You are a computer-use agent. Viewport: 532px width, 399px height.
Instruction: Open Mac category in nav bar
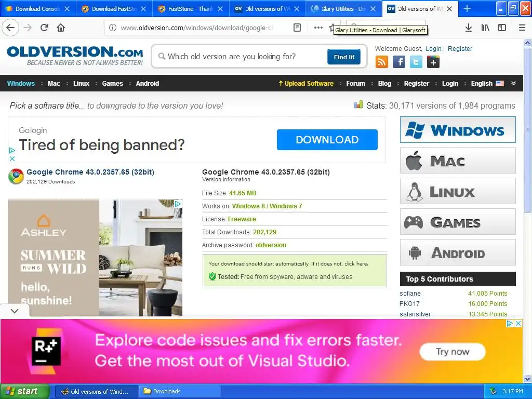tap(54, 84)
